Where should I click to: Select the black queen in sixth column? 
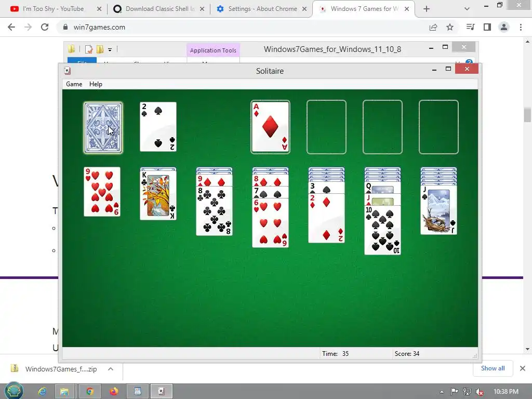(382, 188)
